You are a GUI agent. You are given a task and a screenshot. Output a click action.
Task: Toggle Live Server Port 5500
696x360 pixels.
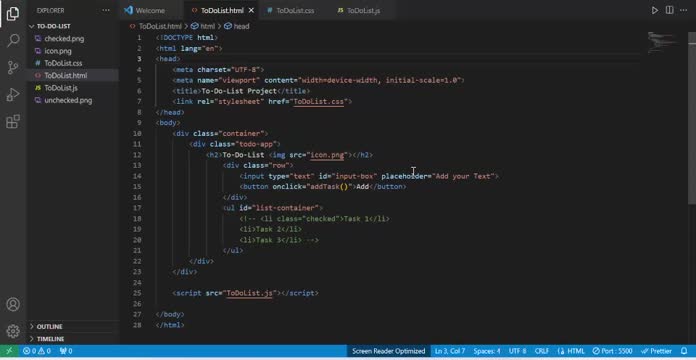[x=612, y=351]
